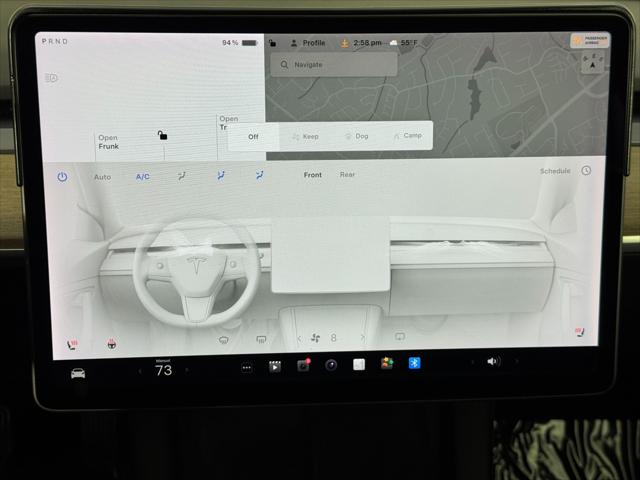
Task: Open climate Schedule
Action: coord(555,171)
